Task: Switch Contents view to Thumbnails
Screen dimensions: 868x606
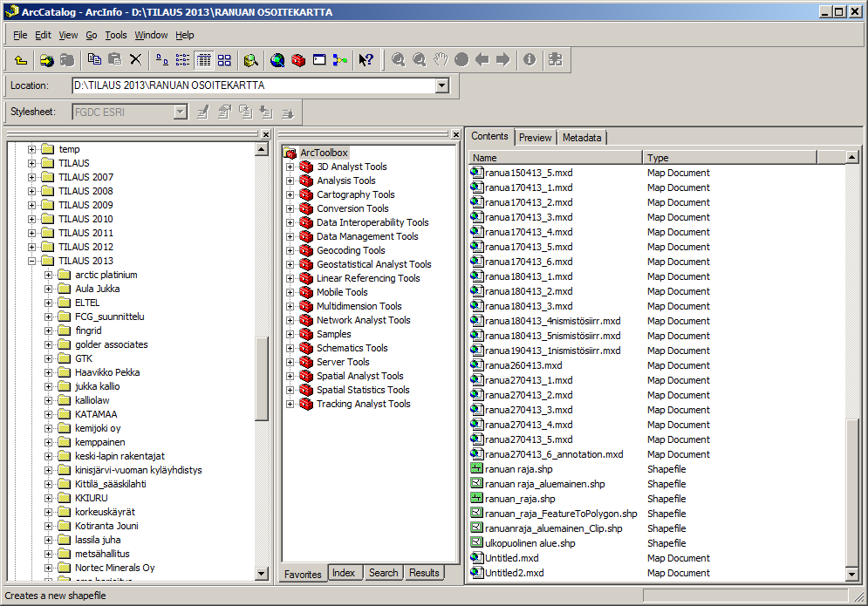Action: pos(224,60)
